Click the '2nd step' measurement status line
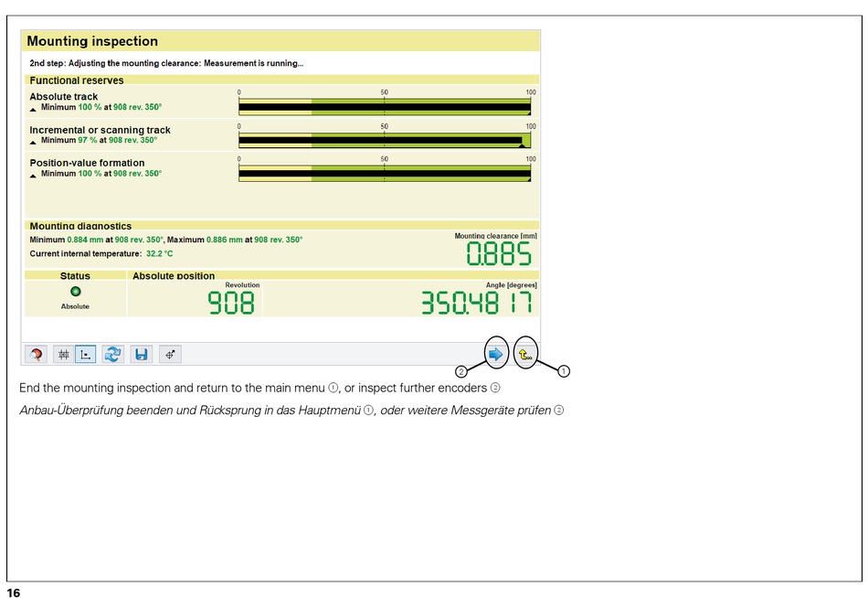Viewport: 868px width, 598px height. [166, 63]
